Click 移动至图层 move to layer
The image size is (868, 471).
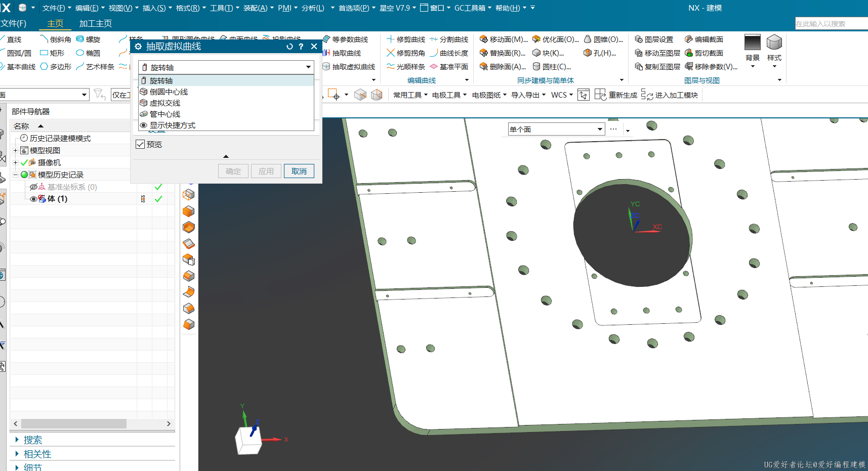click(657, 53)
